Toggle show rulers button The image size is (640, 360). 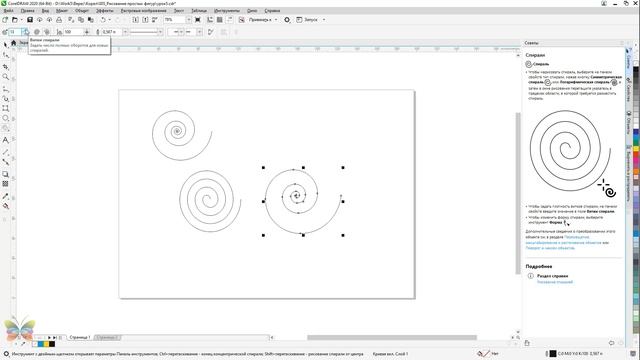210,20
